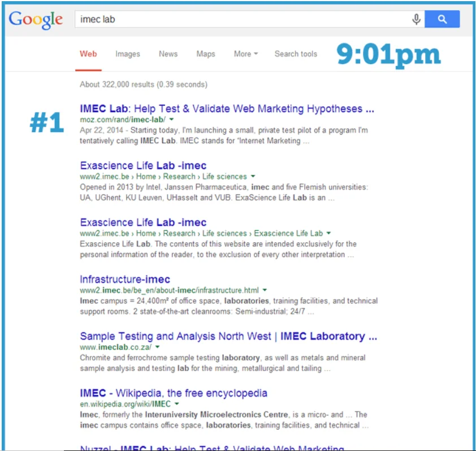Click the arrow beside Exascience Life Lab breadcrumb
The height and width of the screenshot is (451, 476).
pyautogui.click(x=329, y=233)
